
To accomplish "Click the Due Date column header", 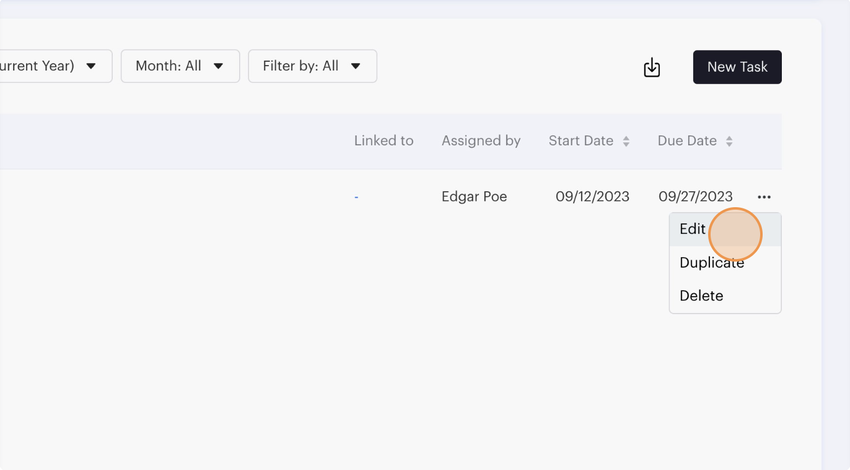I will 687,141.
